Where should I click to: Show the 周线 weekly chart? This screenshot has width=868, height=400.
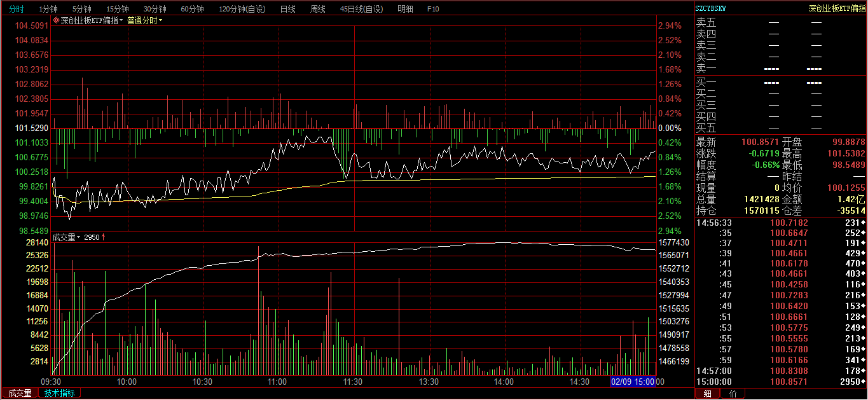pos(318,9)
